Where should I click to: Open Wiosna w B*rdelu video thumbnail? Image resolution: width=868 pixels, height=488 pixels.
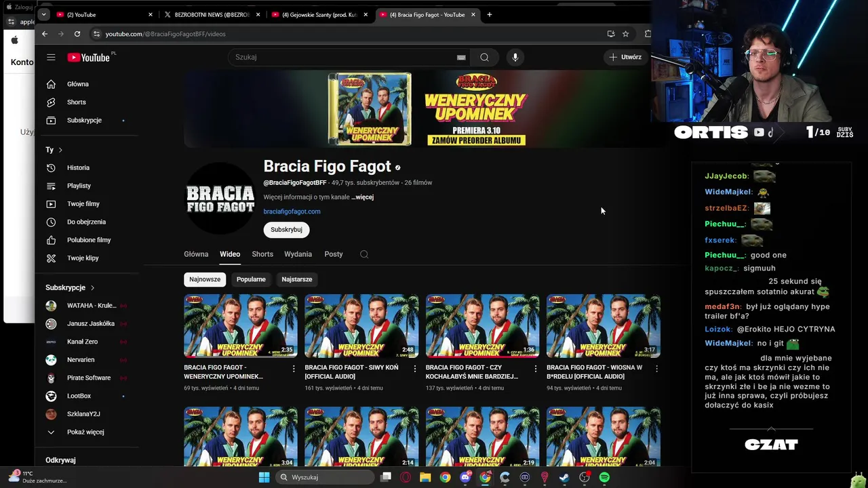(x=604, y=326)
